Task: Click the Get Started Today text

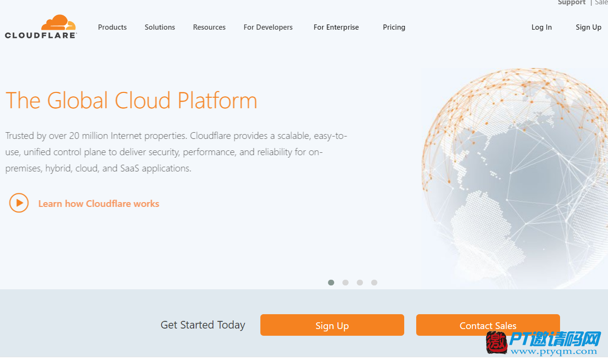Action: coord(203,325)
